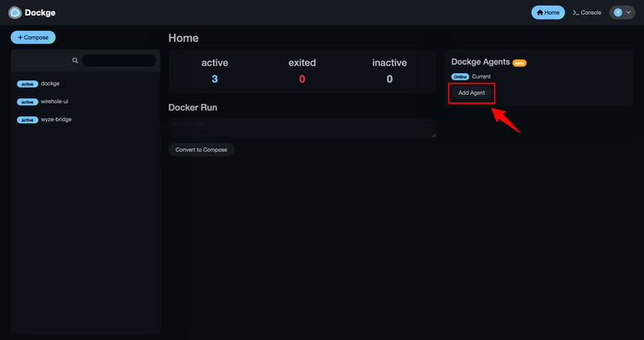The image size is (644, 340).
Task: Click the active badge beside dockge
Action: [27, 84]
